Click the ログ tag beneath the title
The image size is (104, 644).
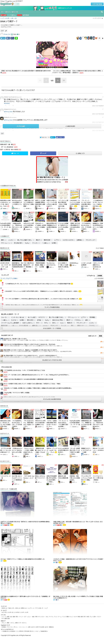coord(2,31)
